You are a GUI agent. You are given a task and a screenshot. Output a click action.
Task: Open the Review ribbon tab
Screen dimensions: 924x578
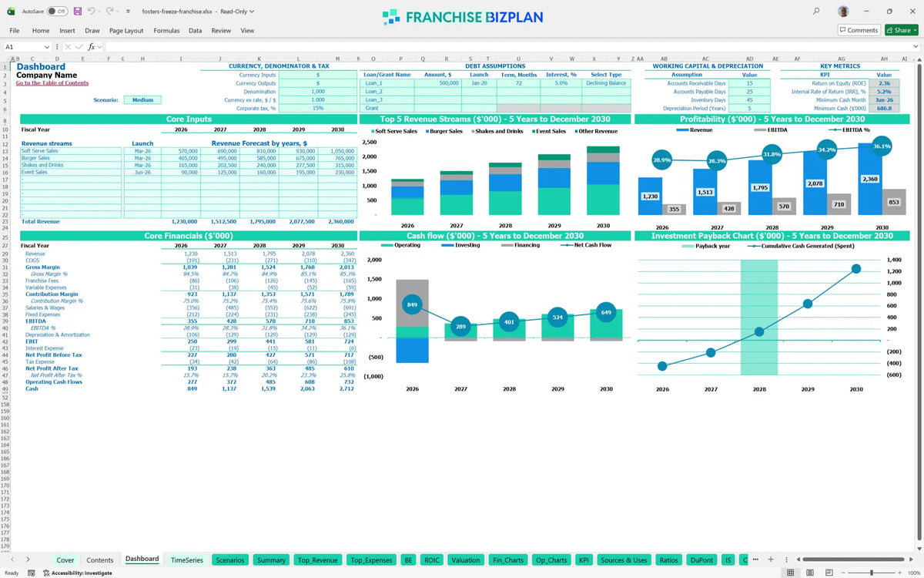tap(221, 30)
